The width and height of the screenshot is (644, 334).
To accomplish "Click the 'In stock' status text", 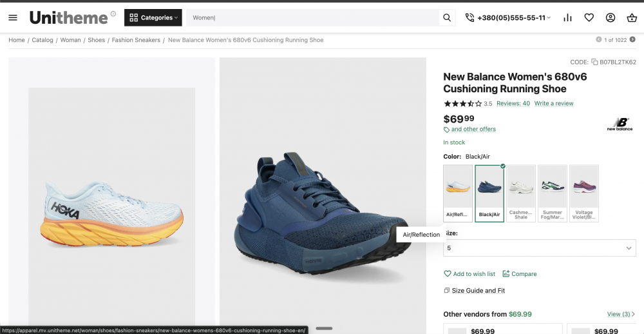I will 454,142.
